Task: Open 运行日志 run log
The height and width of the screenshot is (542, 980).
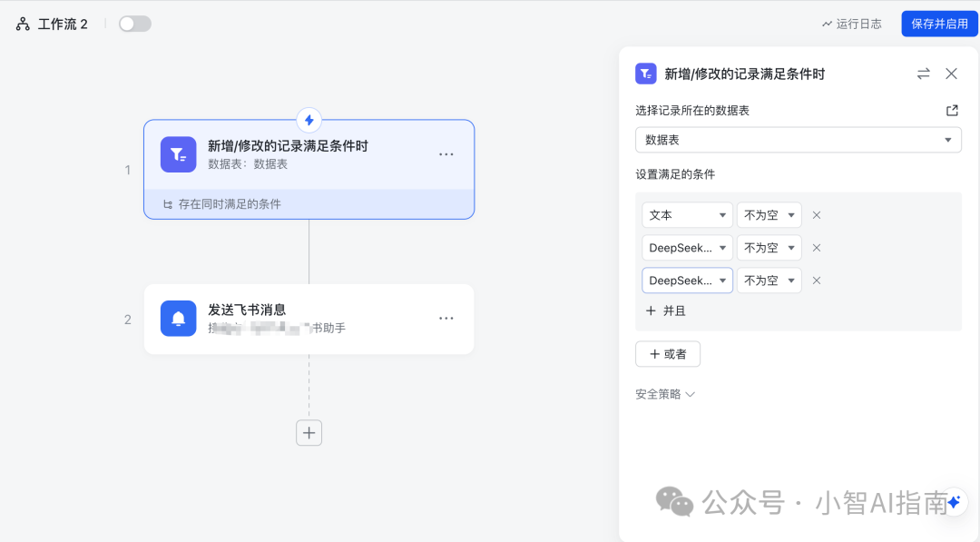Action: (x=851, y=24)
